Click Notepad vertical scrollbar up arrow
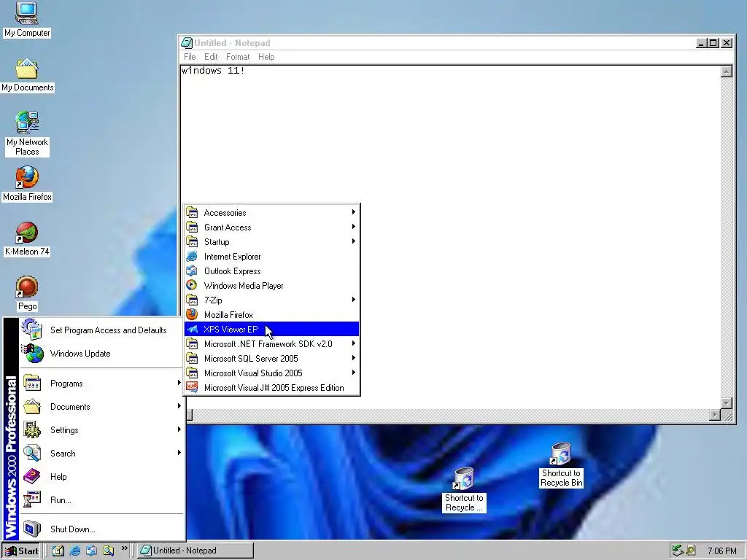 click(x=726, y=71)
